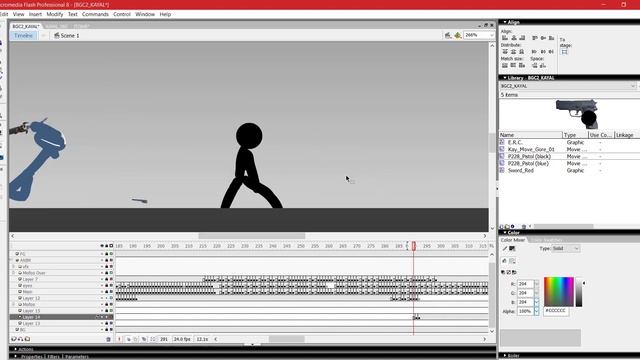The height and width of the screenshot is (360, 640).
Task: Toggle lock on the BG layer
Action: [107, 329]
